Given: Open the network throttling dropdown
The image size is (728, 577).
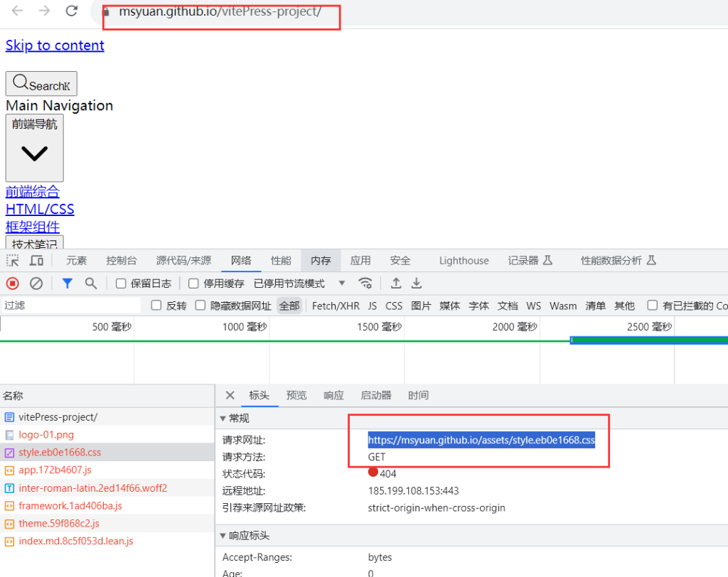Looking at the screenshot, I should [341, 283].
